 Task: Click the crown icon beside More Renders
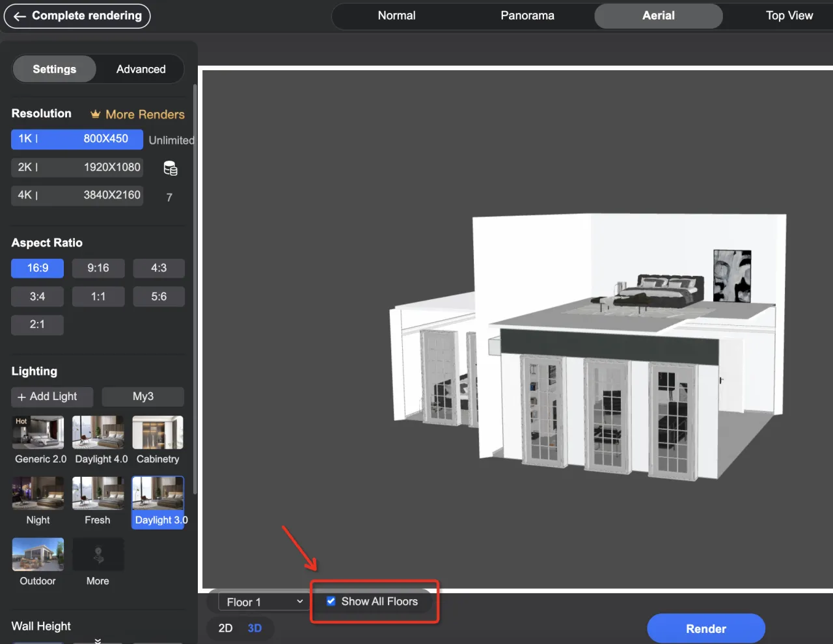pos(96,114)
